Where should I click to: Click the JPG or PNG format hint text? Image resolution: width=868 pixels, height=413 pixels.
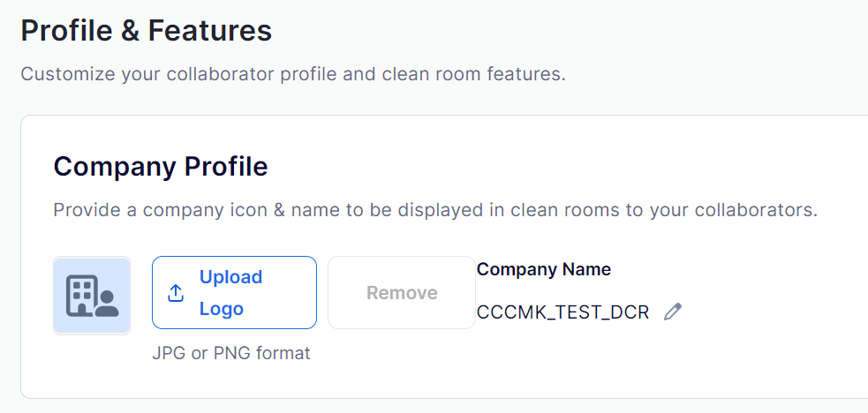point(231,353)
